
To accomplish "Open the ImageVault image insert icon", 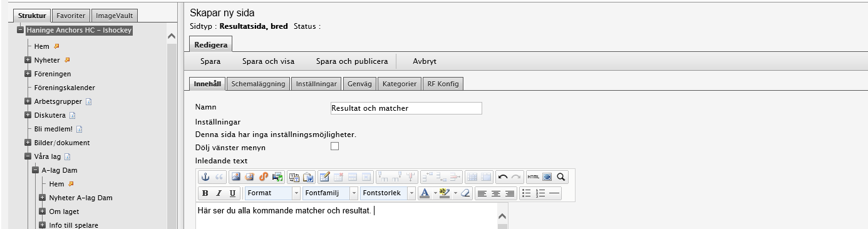I will point(249,177).
